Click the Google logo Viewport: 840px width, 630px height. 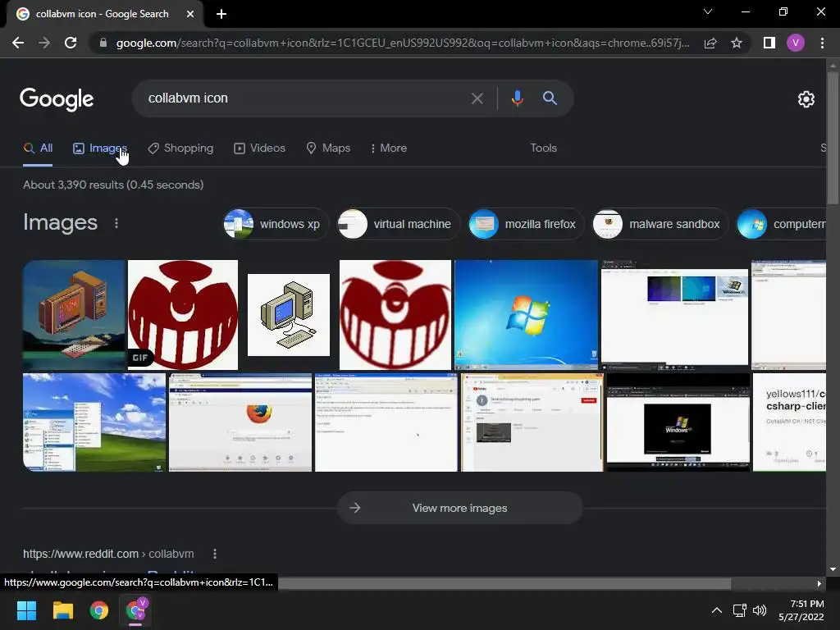pos(57,99)
